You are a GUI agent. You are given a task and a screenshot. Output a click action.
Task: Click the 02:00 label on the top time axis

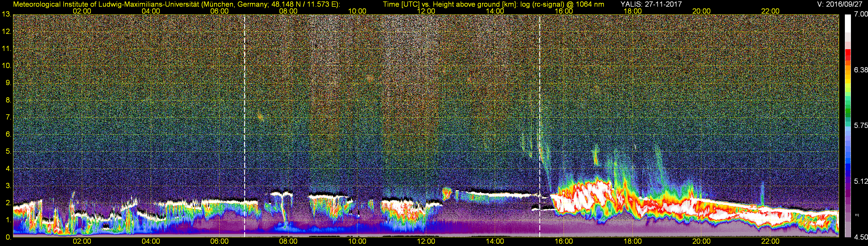[x=82, y=11]
